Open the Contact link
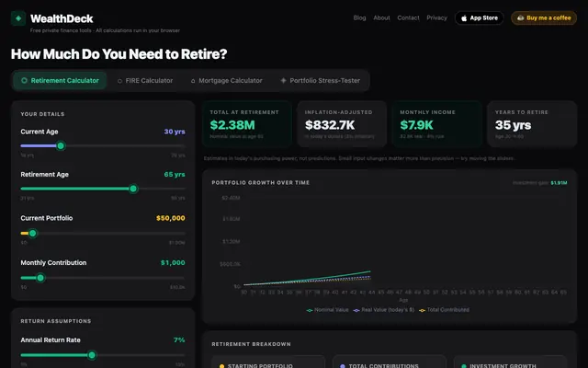Image resolution: width=588 pixels, height=368 pixels. [408, 17]
